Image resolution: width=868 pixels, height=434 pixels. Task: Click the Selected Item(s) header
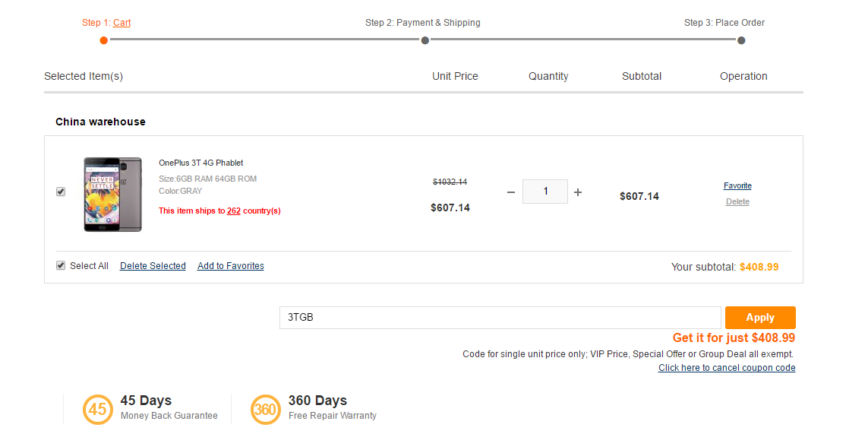[84, 77]
